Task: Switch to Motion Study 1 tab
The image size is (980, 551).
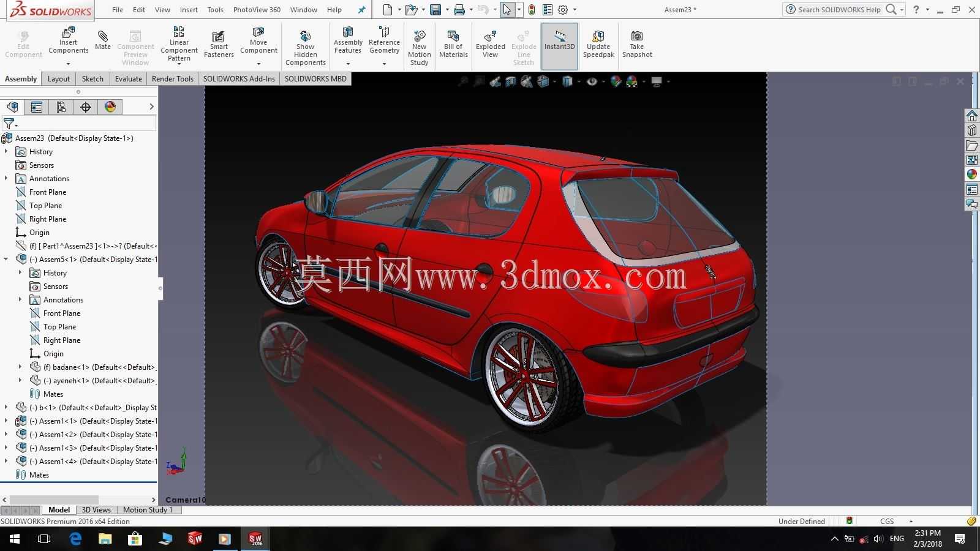Action: click(x=148, y=509)
